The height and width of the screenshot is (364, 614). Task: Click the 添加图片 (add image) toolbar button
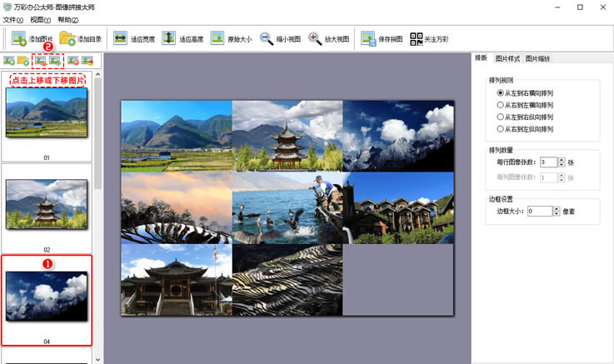tap(32, 38)
